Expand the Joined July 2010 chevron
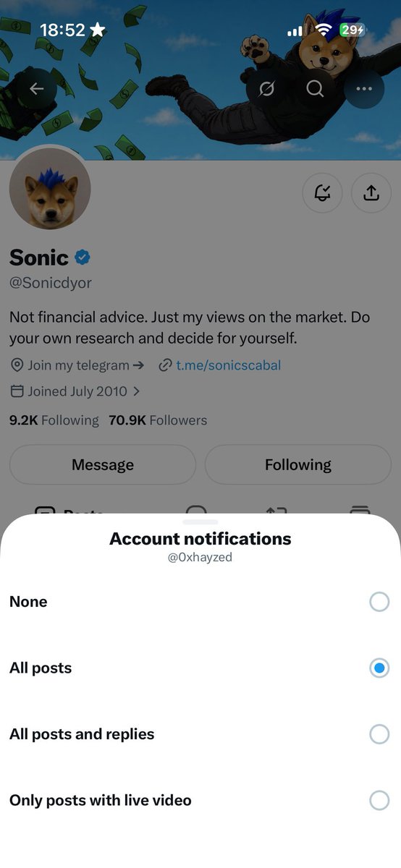Viewport: 401px width, 868px height. [x=136, y=391]
